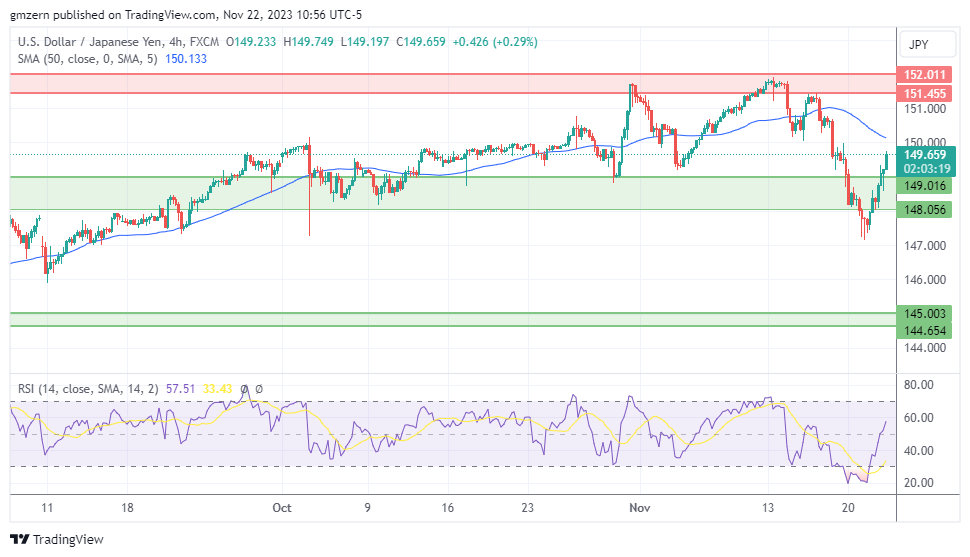Click the RSI 20.00 scale label

[x=919, y=483]
